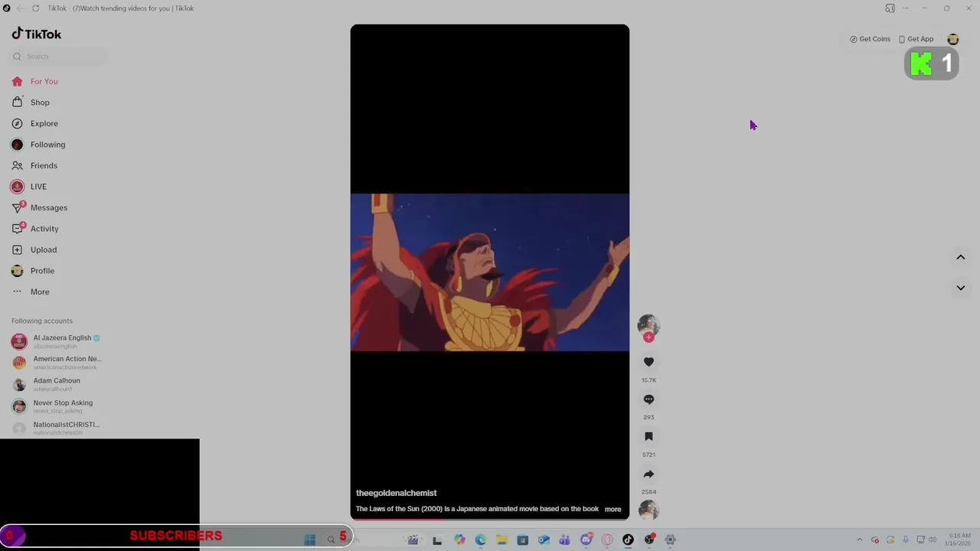Open Al Jazeera English account
The image size is (980, 551).
coord(56,341)
